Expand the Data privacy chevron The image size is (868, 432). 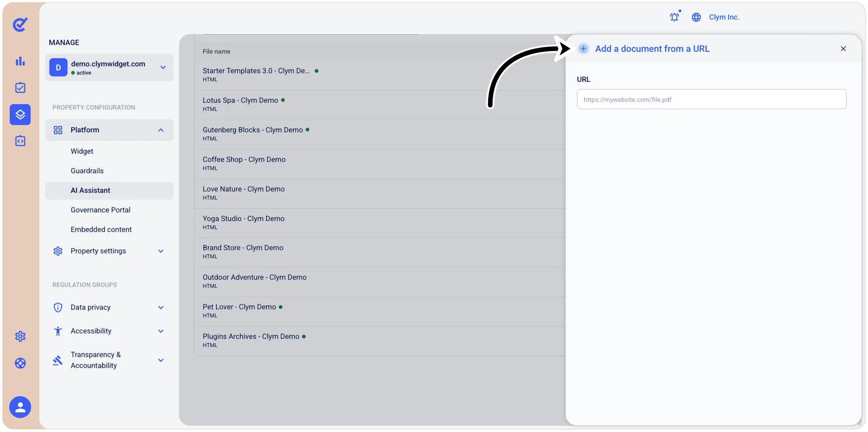(x=161, y=308)
